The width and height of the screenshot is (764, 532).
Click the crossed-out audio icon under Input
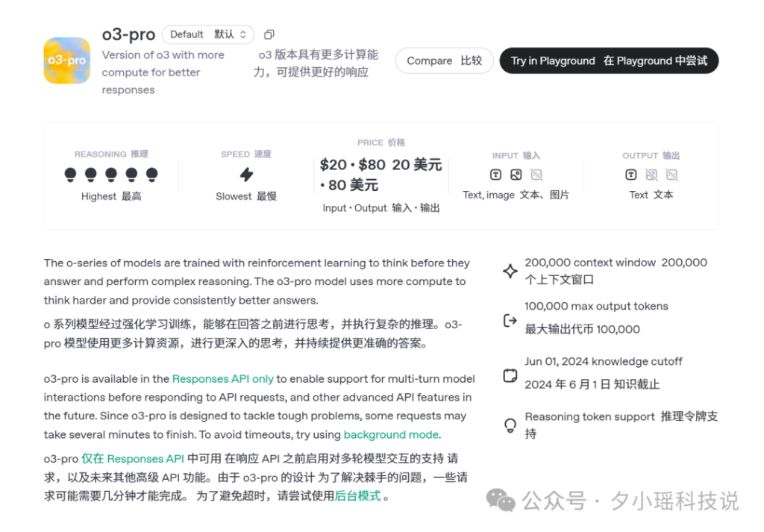click(536, 175)
